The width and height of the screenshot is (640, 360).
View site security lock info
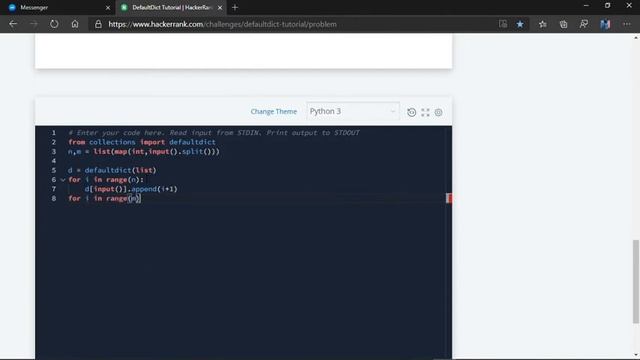[98, 24]
